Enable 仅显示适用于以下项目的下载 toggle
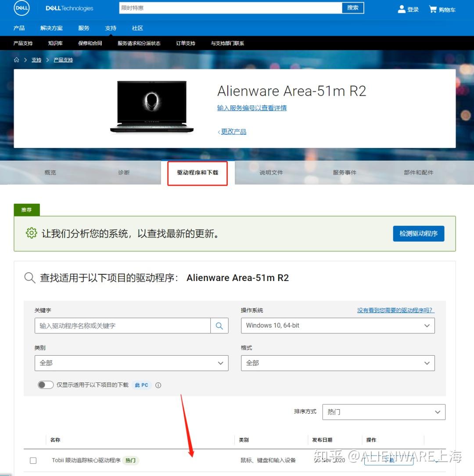Viewport: 474px width, 476px height. pos(46,384)
